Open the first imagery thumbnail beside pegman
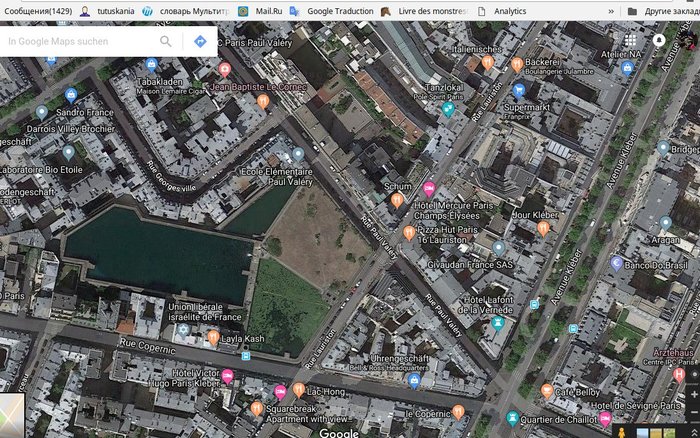Screen dimensions: 700x438 [644, 432]
